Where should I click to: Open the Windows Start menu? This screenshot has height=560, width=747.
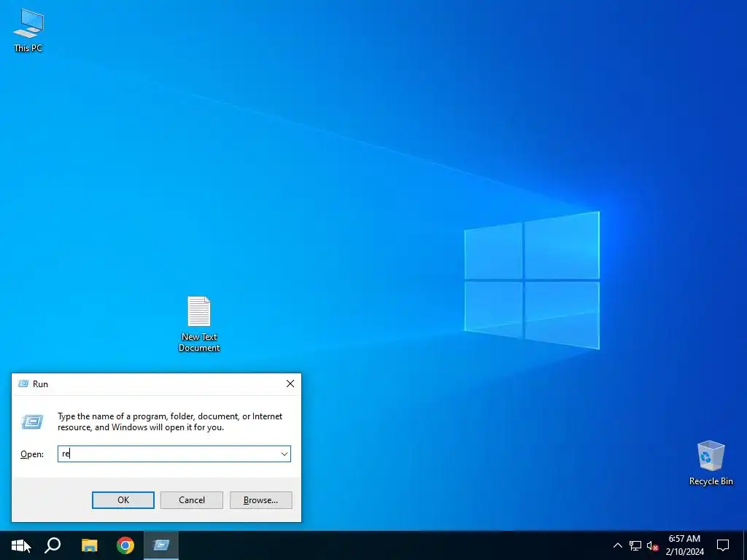pos(18,545)
